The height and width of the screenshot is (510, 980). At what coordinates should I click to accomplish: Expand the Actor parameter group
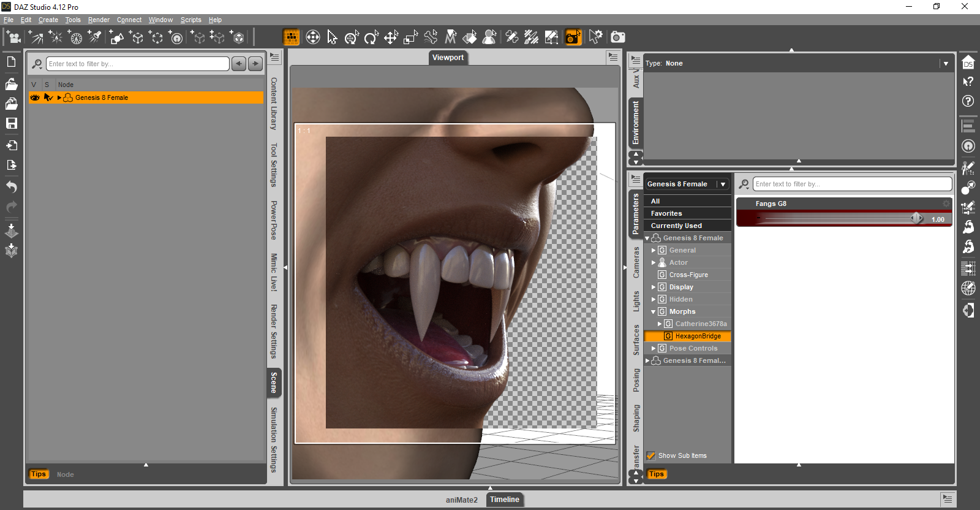654,262
